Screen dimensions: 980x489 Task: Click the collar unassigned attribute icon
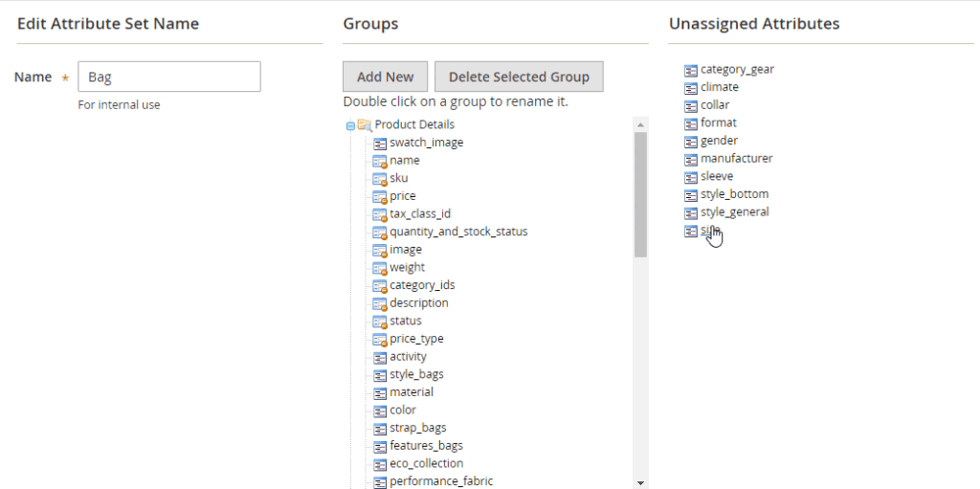tap(691, 105)
